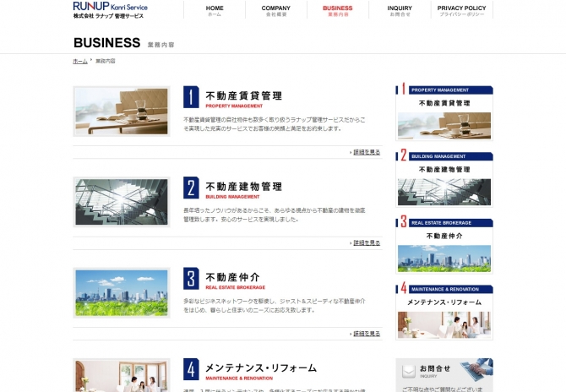Click the envelope icon in inquiry box
Image resolution: width=566 pixels, height=392 pixels.
[409, 372]
